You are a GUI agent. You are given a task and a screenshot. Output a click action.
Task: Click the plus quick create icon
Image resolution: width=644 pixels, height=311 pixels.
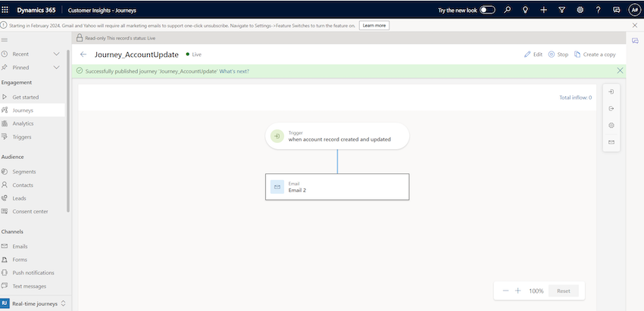pyautogui.click(x=543, y=10)
